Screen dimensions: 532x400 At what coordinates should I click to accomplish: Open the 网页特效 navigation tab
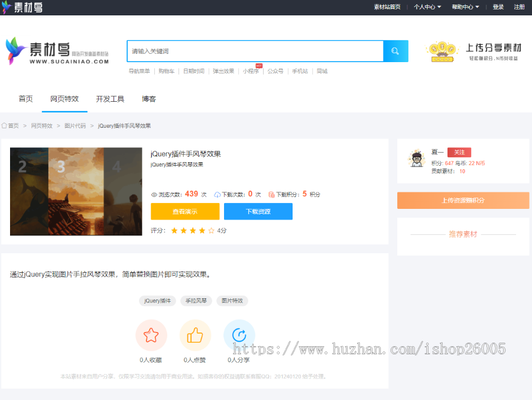tap(64, 99)
